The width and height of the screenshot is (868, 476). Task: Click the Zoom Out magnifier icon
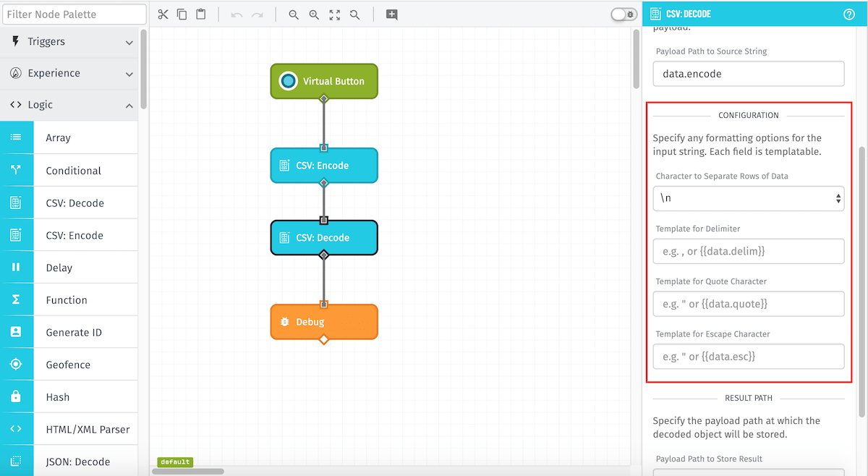pyautogui.click(x=294, y=14)
